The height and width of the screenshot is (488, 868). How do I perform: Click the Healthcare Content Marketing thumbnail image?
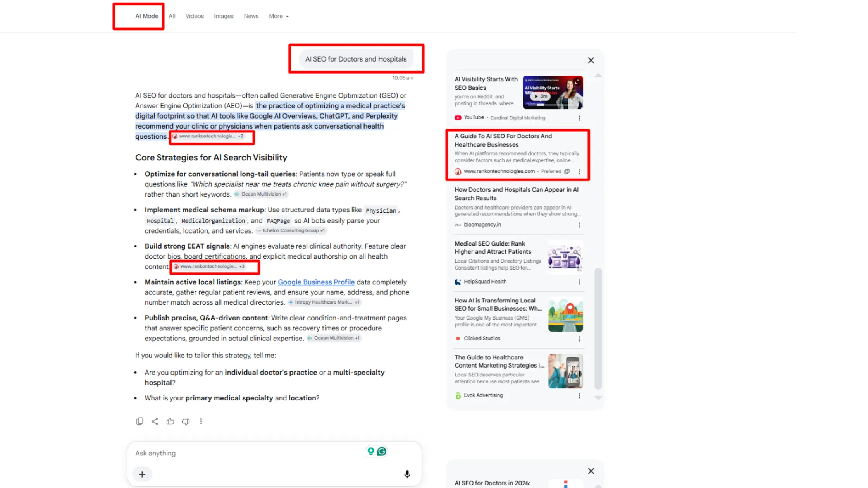point(565,371)
